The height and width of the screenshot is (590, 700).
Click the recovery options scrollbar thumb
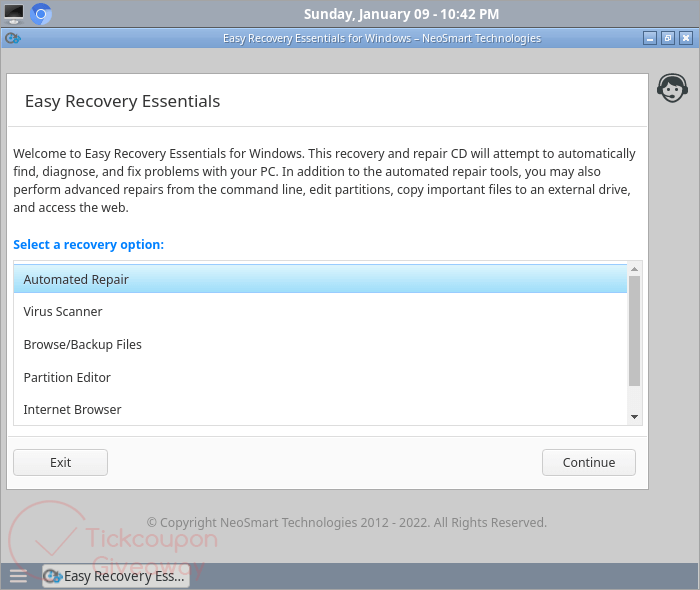point(634,331)
